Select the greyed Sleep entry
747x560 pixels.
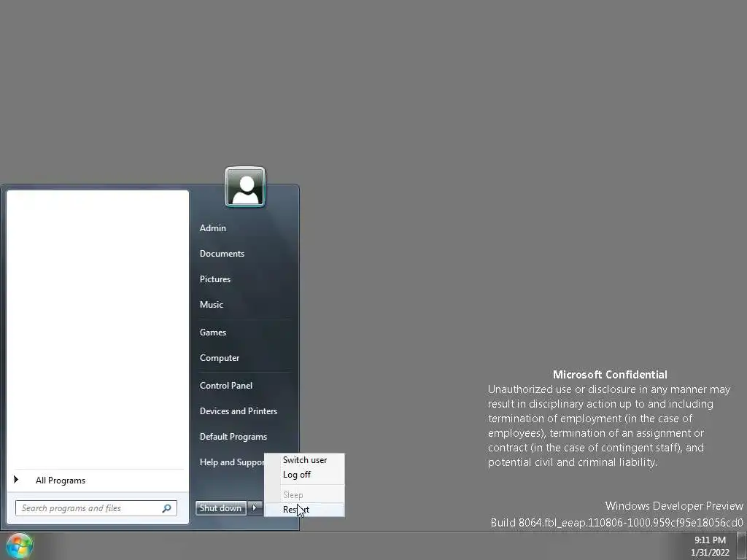tap(304, 495)
